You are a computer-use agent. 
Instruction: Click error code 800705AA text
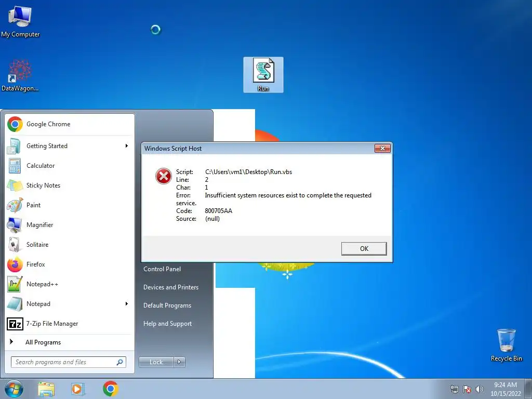click(219, 211)
